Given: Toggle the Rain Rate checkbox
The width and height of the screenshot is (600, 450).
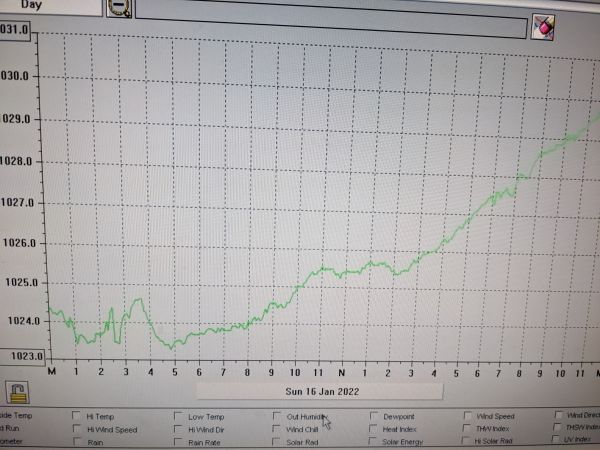Looking at the screenshot, I should 177,441.
